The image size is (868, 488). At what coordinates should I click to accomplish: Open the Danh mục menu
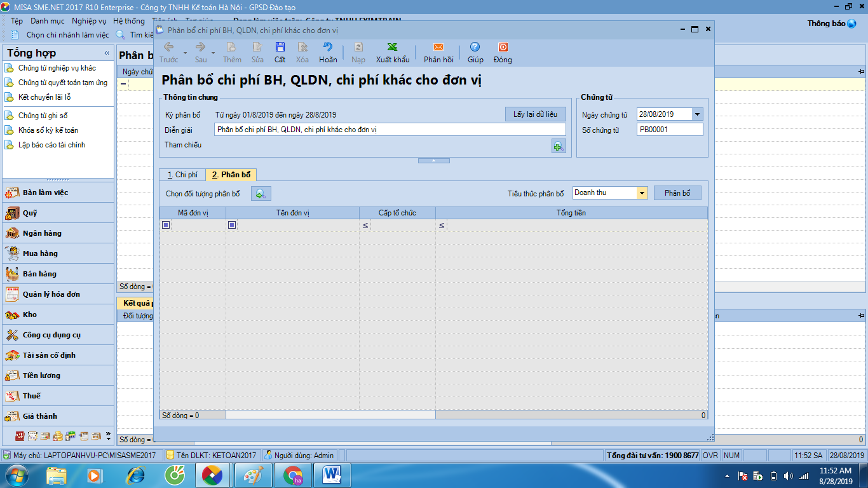(48, 21)
